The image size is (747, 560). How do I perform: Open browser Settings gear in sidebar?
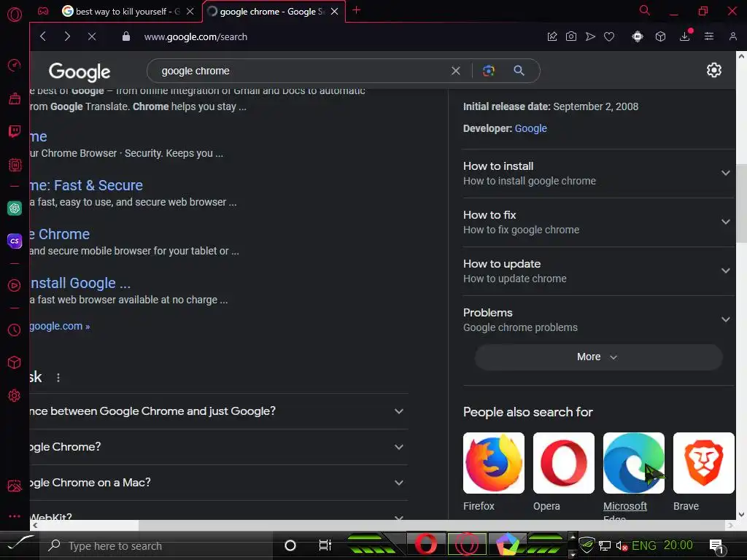click(15, 395)
